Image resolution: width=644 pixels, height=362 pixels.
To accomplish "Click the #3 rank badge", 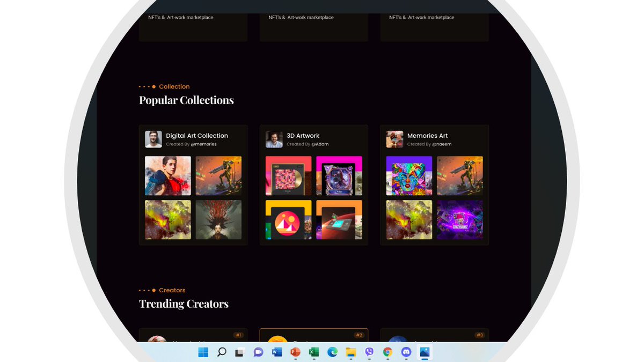I will [x=480, y=335].
